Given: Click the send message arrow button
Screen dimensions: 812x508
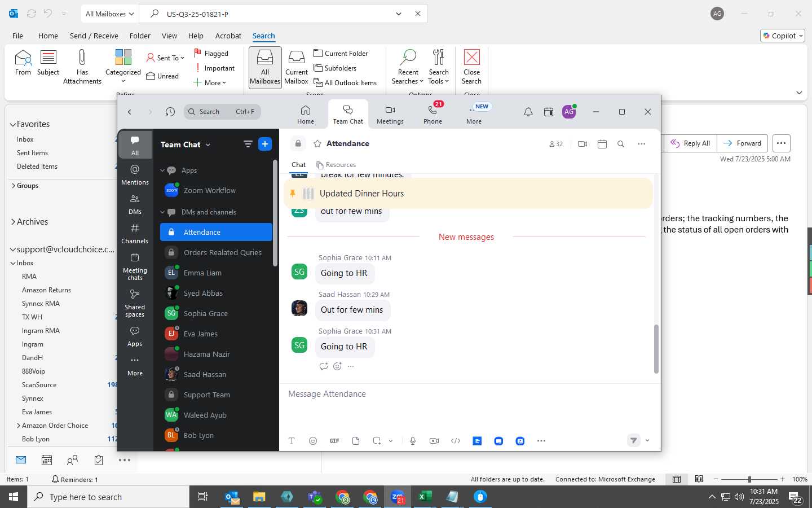Looking at the screenshot, I should pyautogui.click(x=634, y=441).
